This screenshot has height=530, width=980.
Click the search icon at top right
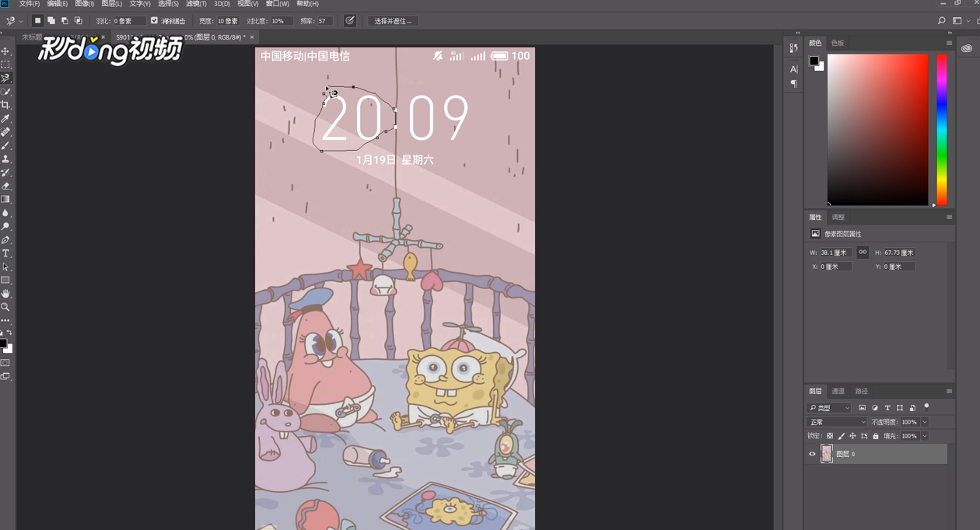click(941, 21)
